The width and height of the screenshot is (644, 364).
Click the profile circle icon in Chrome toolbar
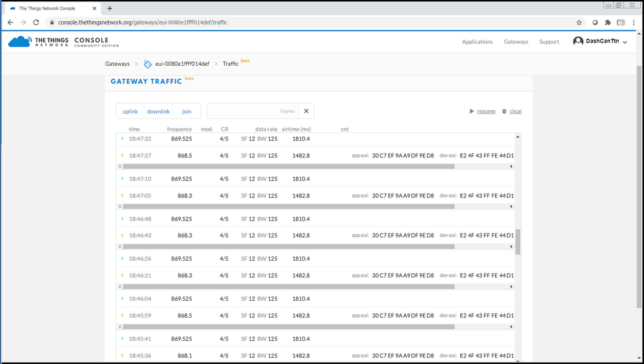pos(595,22)
